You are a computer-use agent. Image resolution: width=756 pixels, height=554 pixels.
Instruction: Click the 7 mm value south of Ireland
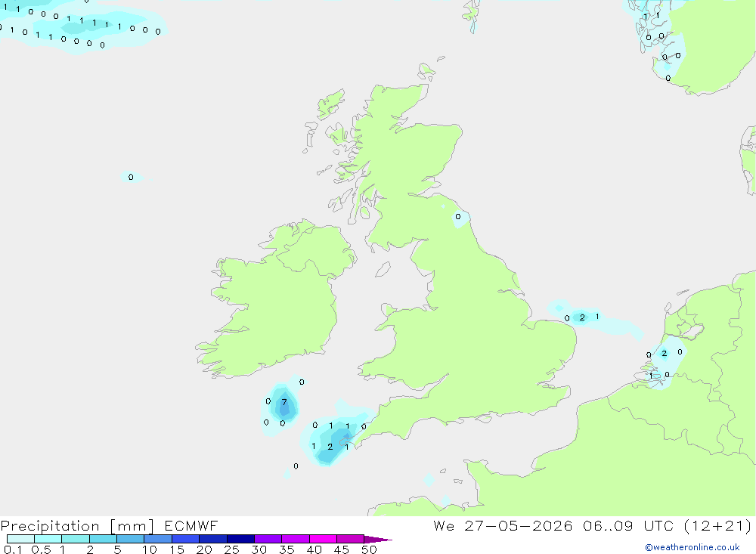(x=284, y=402)
